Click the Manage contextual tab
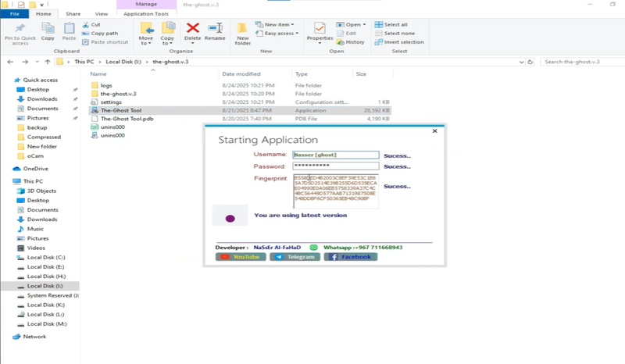This screenshot has height=364, width=625. click(x=146, y=4)
